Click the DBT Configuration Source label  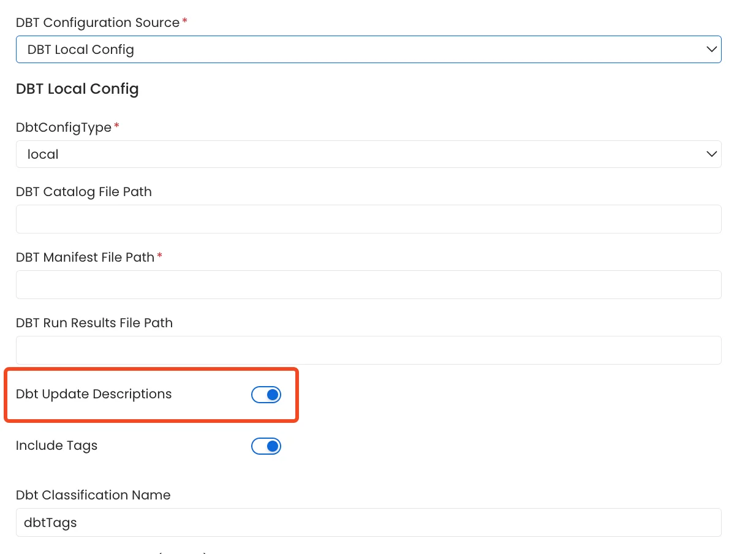[x=97, y=23]
